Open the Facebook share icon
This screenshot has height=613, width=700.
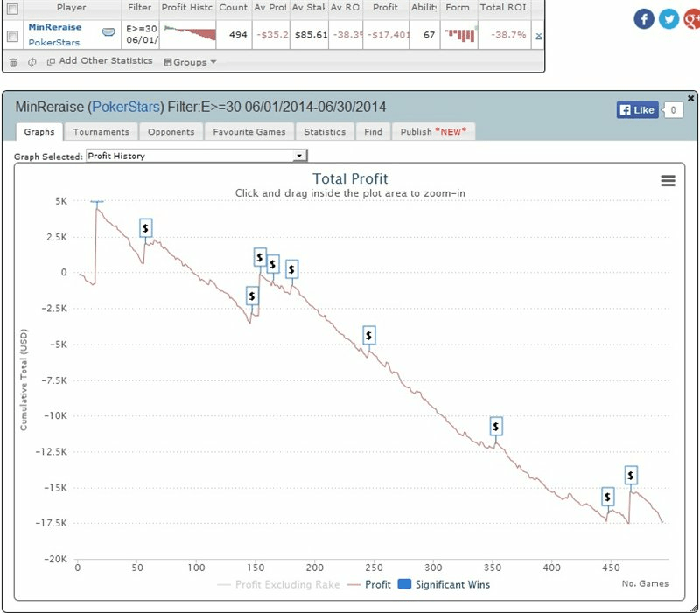pyautogui.click(x=644, y=19)
